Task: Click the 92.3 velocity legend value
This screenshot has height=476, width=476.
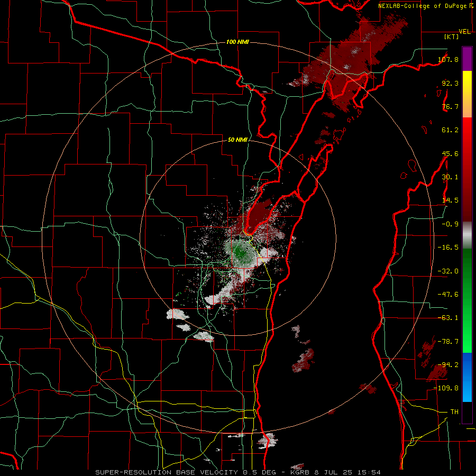Action: point(450,83)
